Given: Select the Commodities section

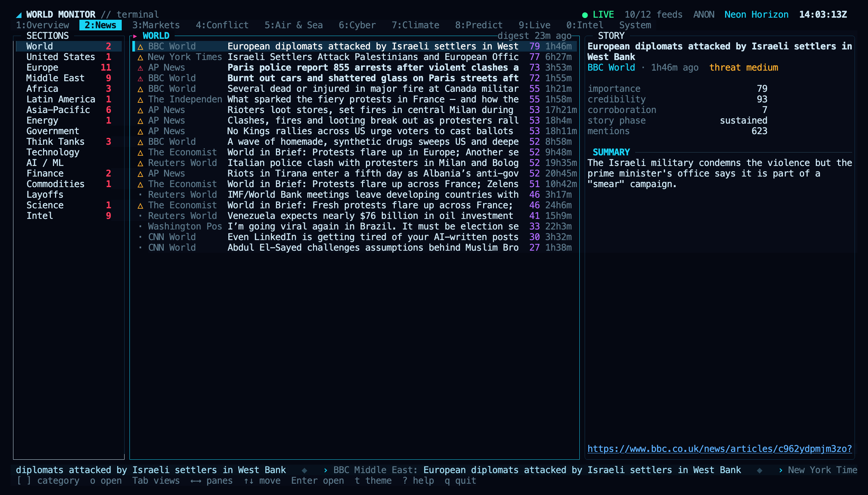Looking at the screenshot, I should 69,184.
